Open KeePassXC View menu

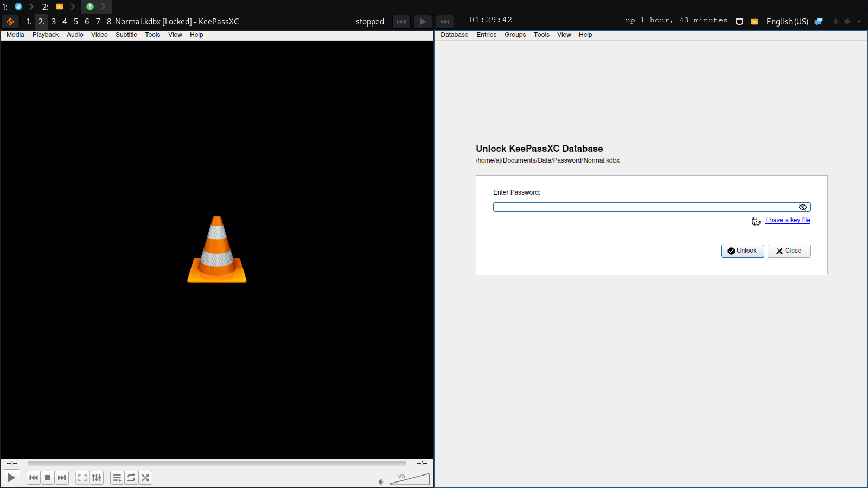[x=564, y=35]
